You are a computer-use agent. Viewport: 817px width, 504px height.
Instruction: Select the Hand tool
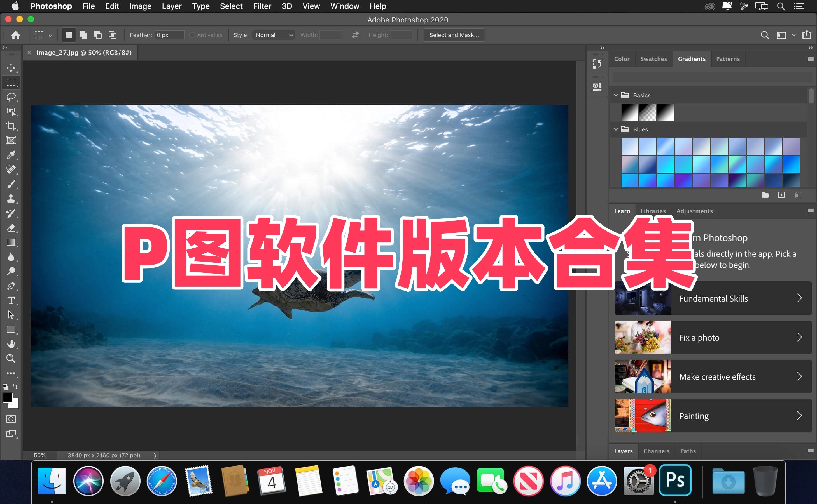[x=11, y=344]
